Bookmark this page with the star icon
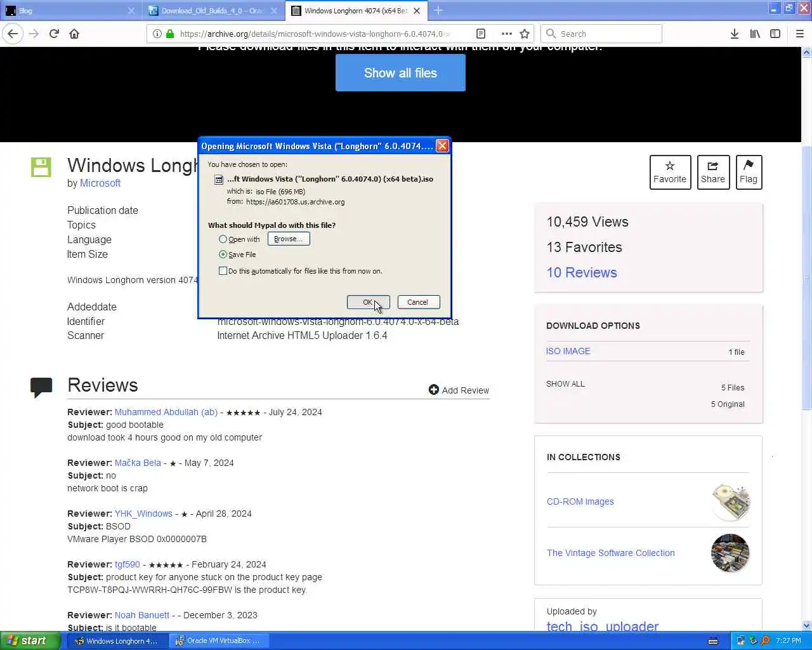Screen dimensions: 812x650 (525, 34)
